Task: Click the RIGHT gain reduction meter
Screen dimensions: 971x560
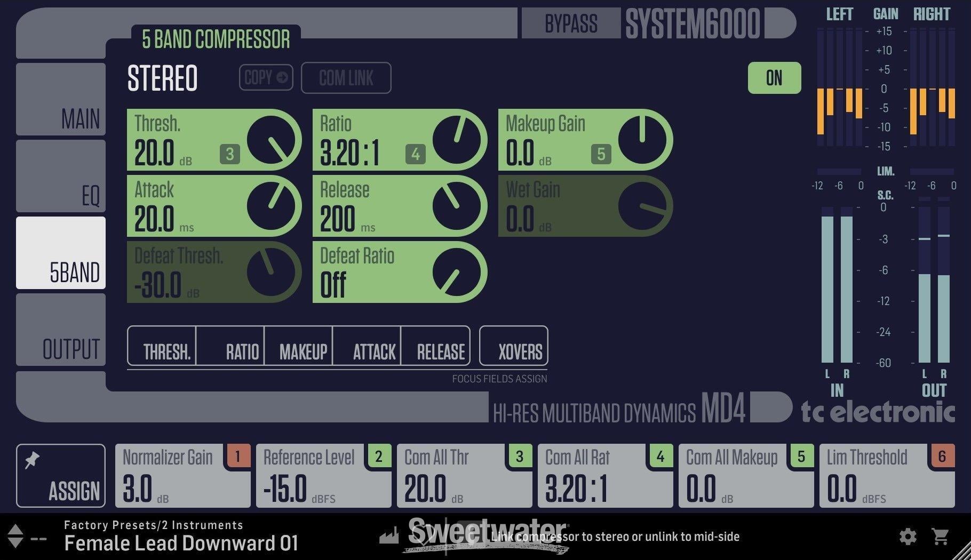Action: (932, 87)
